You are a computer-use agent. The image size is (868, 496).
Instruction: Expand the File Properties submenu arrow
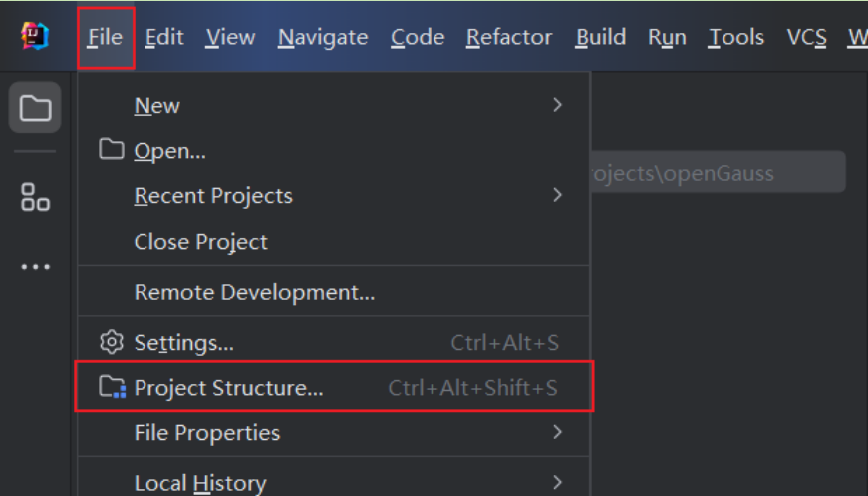coord(557,432)
